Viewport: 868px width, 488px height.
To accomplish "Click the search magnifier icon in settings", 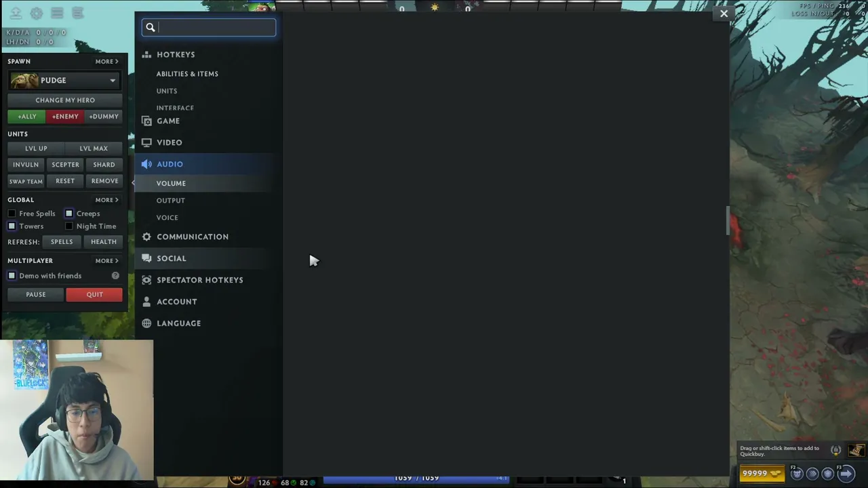I will click(x=151, y=28).
